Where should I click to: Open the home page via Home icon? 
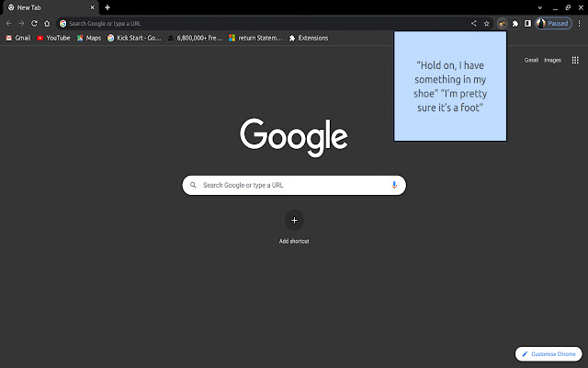pos(47,23)
